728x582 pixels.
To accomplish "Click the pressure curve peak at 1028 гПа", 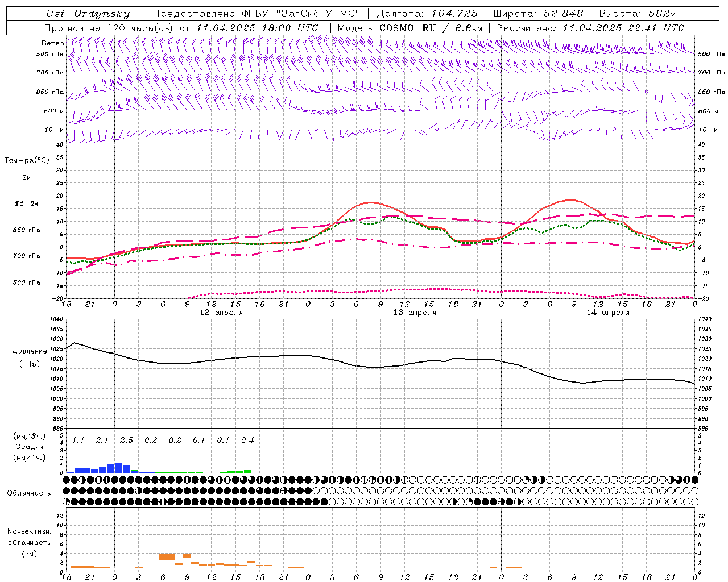I will point(75,343).
